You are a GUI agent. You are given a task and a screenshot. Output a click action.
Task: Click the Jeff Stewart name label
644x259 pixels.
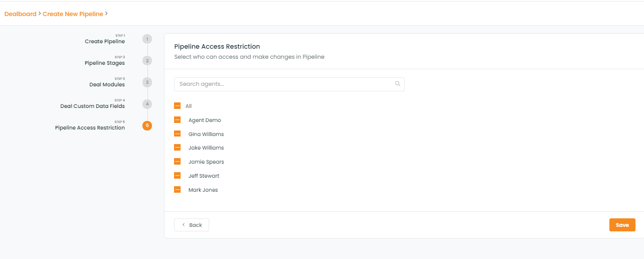204,176
